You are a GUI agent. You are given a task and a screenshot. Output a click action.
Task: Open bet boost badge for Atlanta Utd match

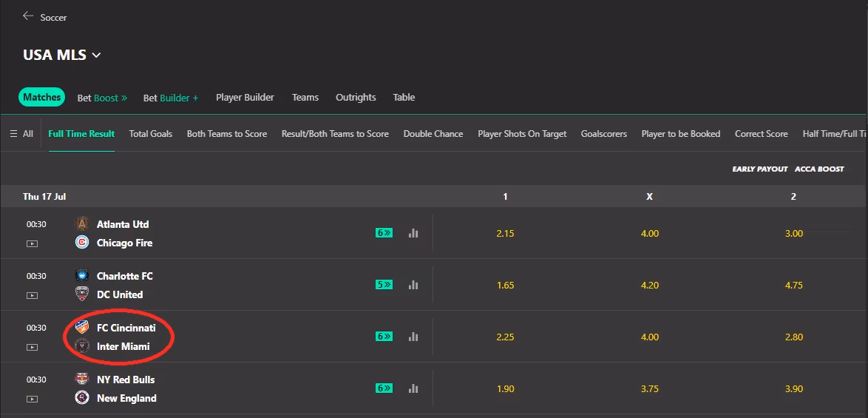pyautogui.click(x=384, y=233)
